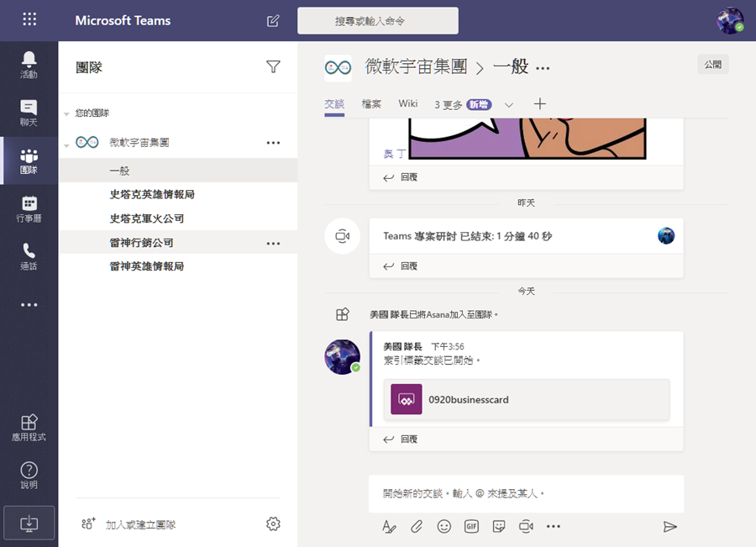
Task: Open the GIF picker
Action: [471, 526]
